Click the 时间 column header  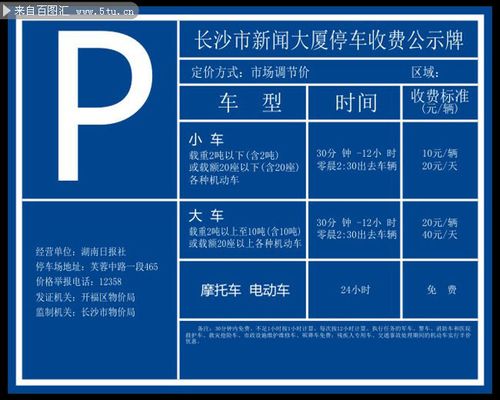(x=356, y=103)
